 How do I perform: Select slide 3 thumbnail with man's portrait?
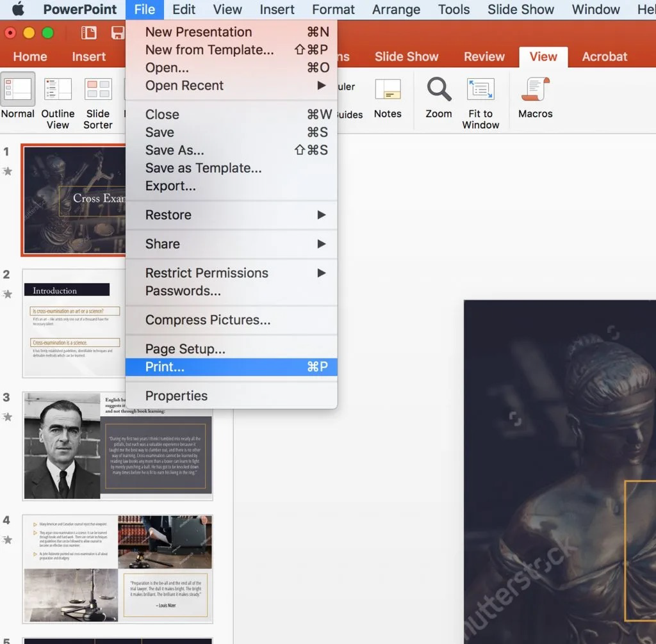pos(117,446)
